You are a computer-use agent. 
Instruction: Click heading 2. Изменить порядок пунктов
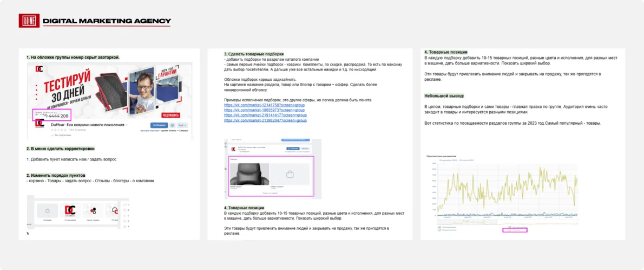pyautogui.click(x=56, y=175)
